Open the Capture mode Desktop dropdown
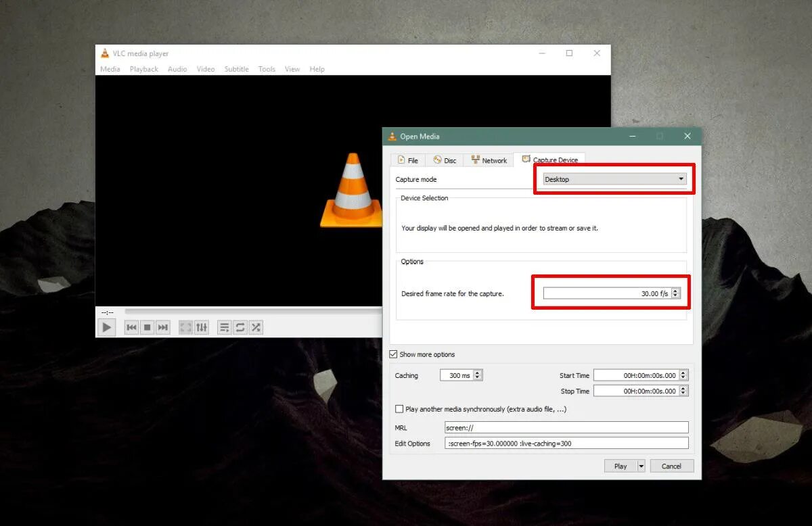 coord(614,179)
